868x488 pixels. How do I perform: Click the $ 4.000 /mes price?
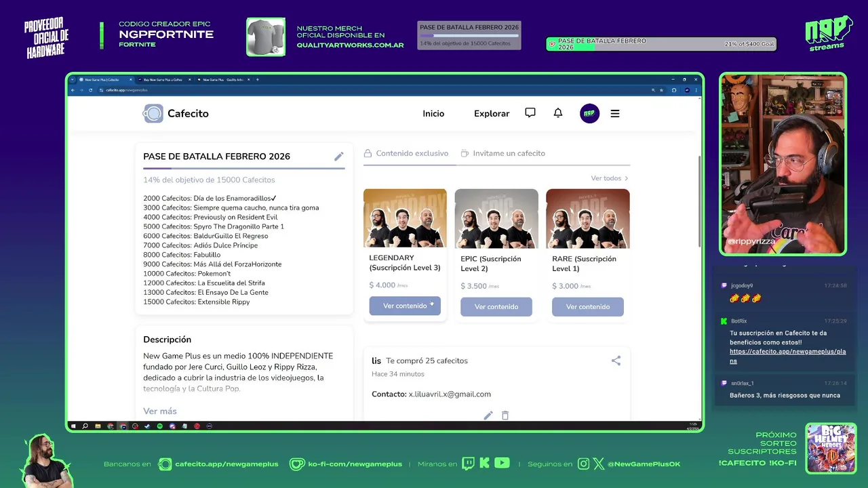[x=389, y=285]
